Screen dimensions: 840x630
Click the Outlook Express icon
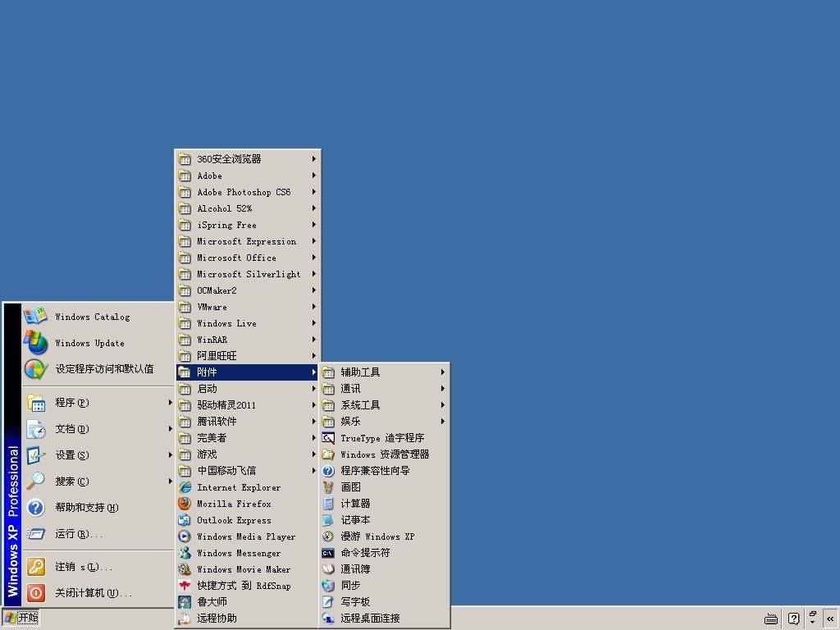(x=185, y=520)
